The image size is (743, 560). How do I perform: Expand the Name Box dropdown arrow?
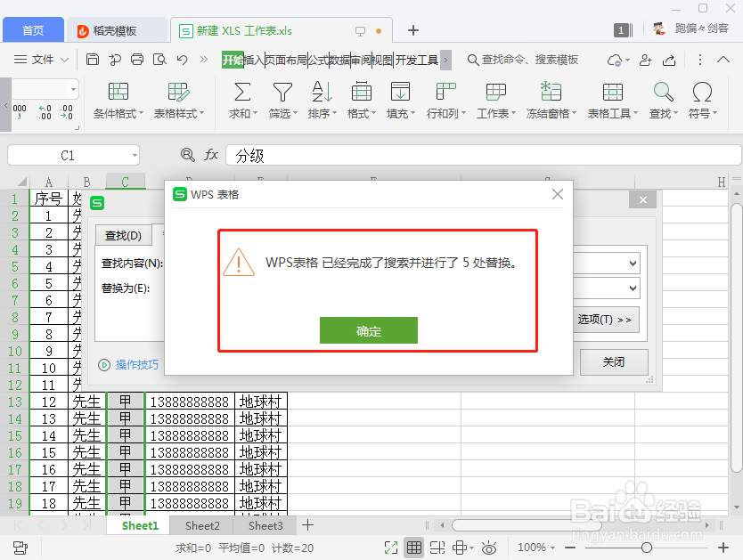tap(135, 155)
